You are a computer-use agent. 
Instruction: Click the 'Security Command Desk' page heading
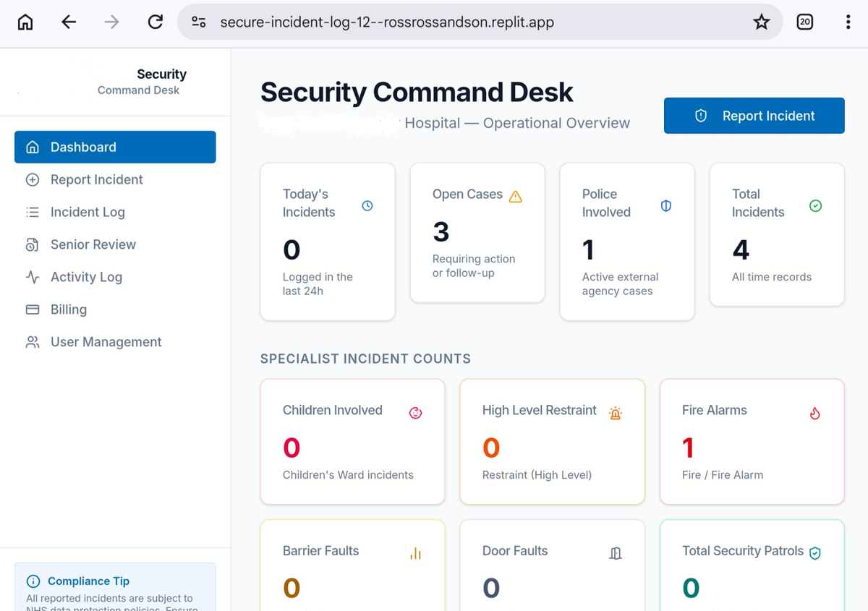point(417,93)
